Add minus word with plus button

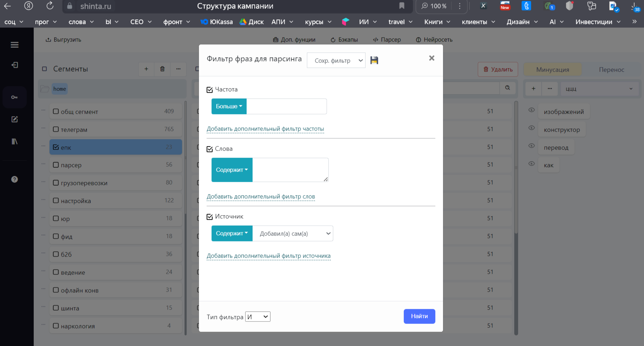pyautogui.click(x=533, y=89)
